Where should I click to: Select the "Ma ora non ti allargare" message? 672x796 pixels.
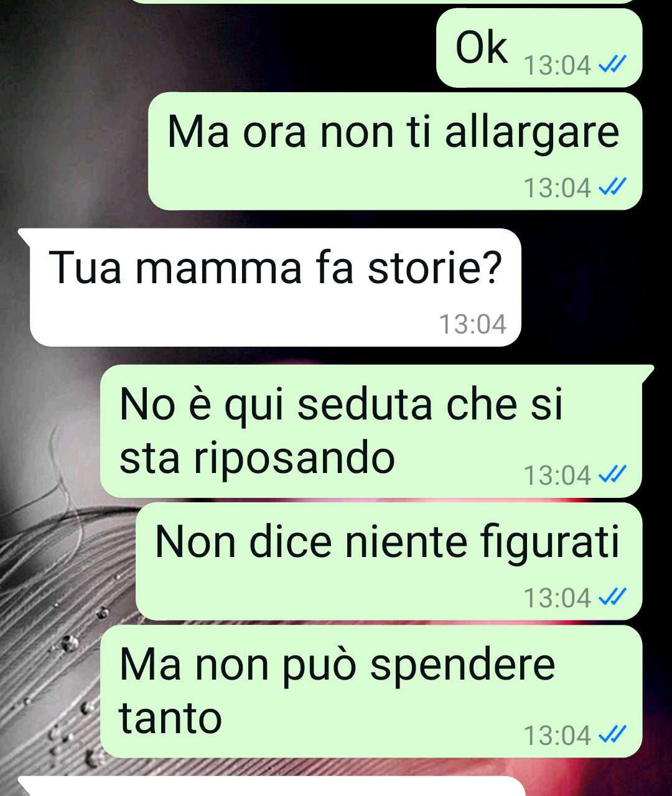[394, 151]
